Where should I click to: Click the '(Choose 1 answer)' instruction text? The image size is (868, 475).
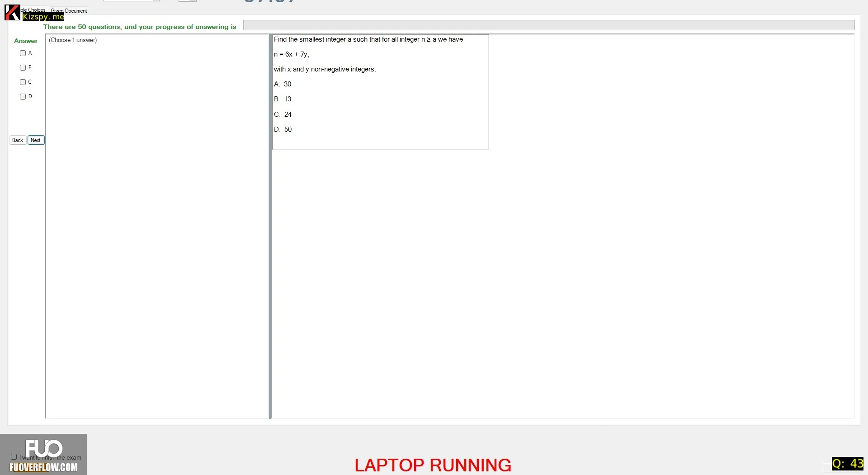coord(73,40)
